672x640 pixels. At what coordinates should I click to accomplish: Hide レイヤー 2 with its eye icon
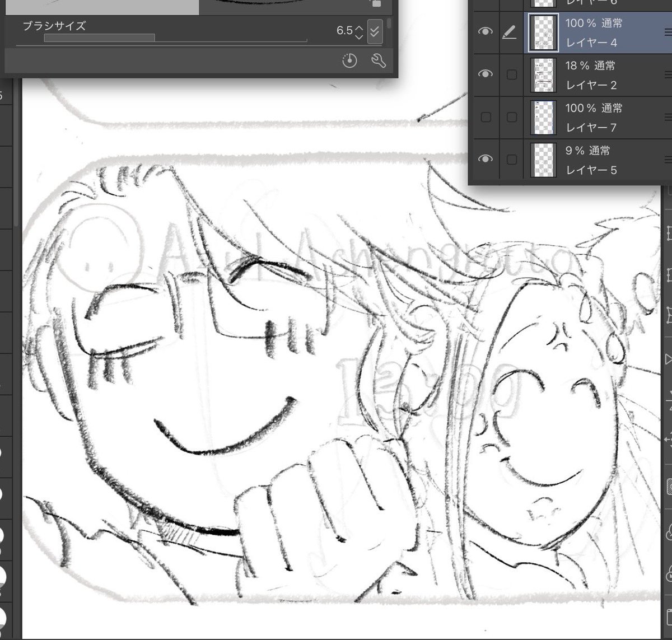coord(485,74)
